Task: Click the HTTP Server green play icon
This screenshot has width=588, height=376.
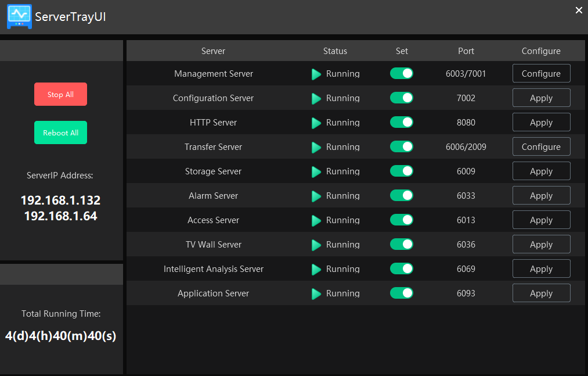Action: 316,123
